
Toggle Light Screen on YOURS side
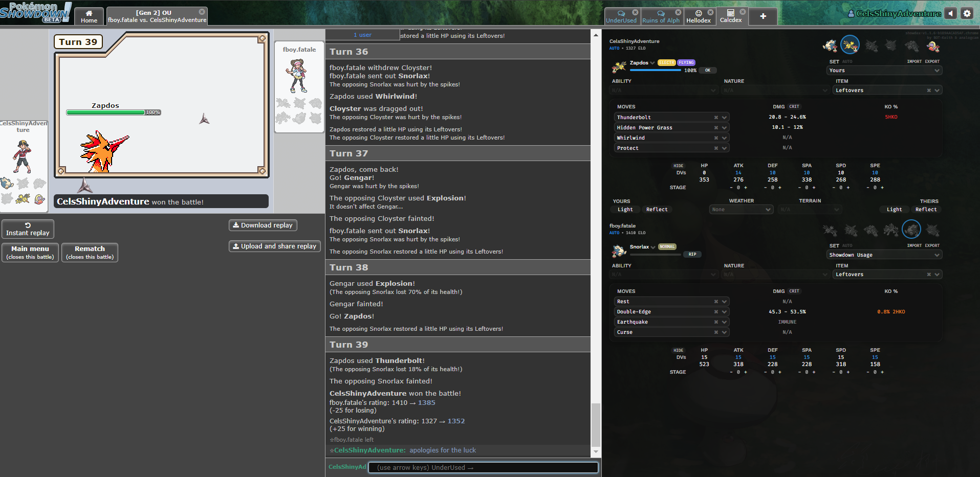pos(625,210)
